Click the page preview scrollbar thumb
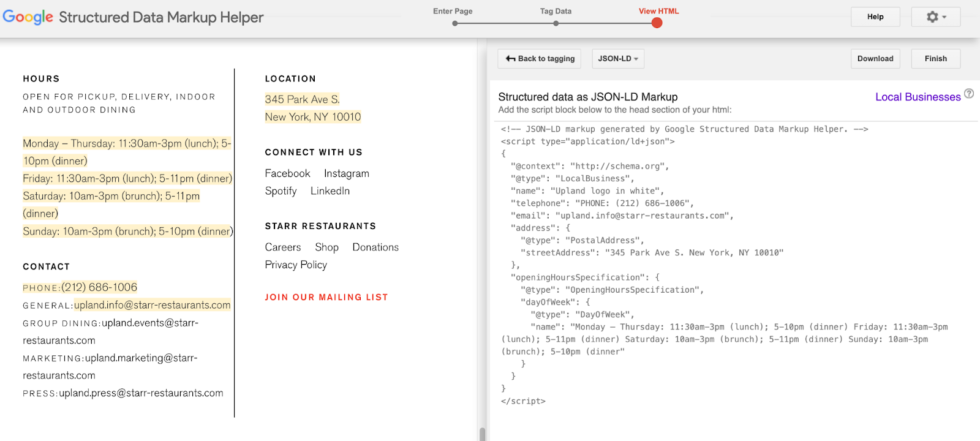 click(x=482, y=434)
